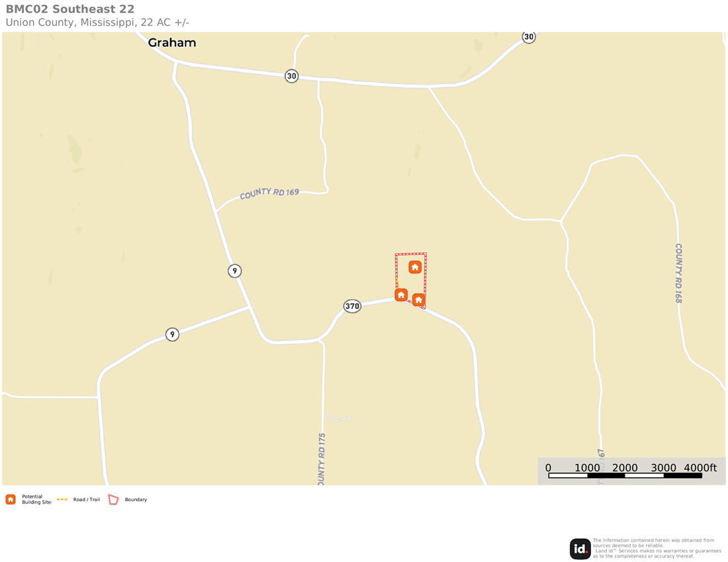
Task: Select the southwest building site house marker
Action: pyautogui.click(x=401, y=295)
